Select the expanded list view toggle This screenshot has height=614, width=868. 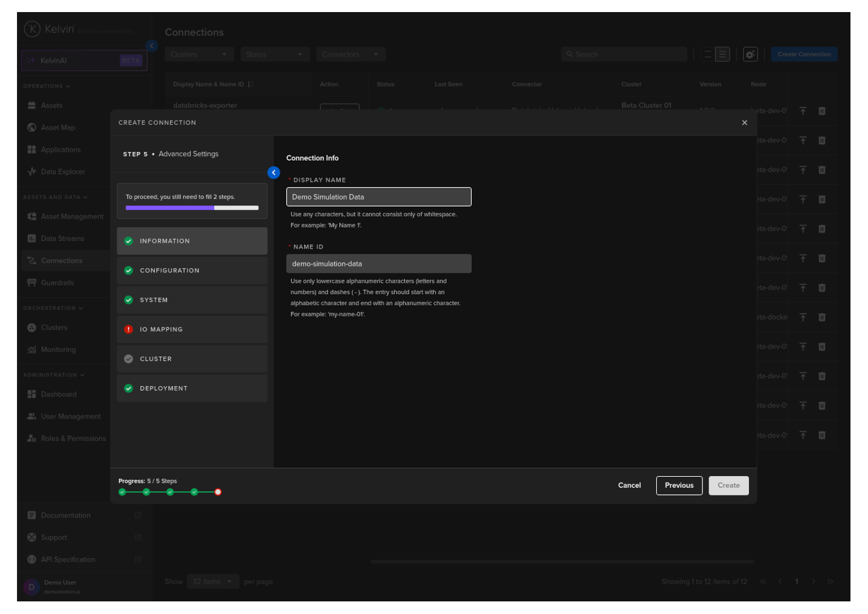click(722, 54)
